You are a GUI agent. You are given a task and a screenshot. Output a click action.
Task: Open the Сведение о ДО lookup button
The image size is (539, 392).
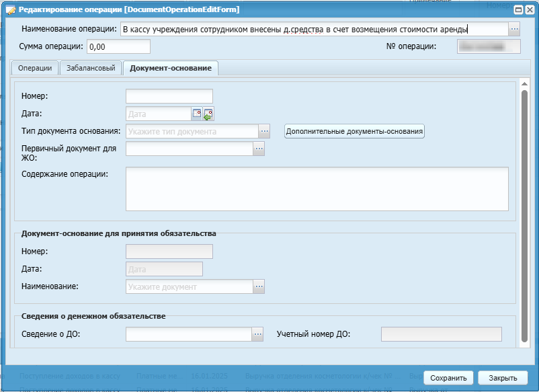point(257,333)
